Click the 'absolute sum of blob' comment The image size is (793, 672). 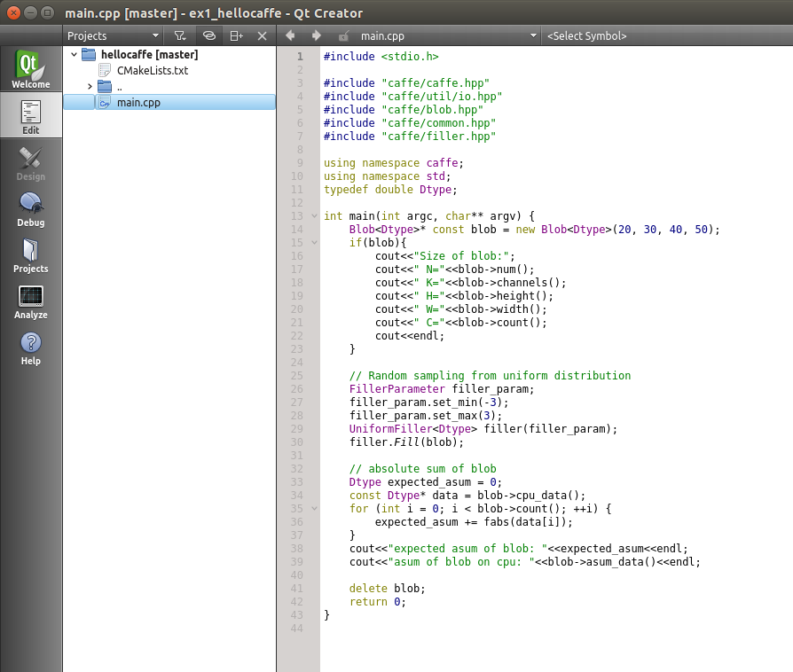(x=423, y=469)
